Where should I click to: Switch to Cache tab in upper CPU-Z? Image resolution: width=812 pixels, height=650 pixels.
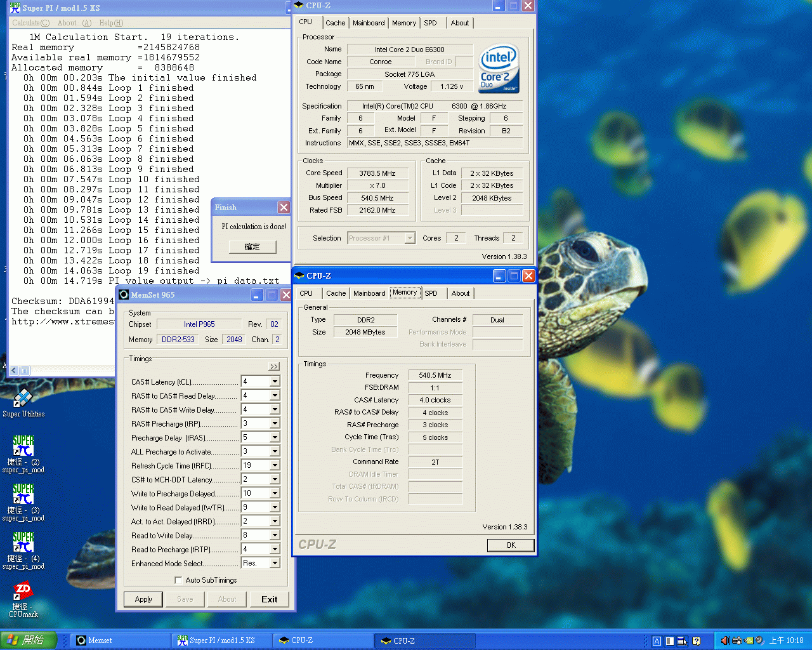(336, 23)
